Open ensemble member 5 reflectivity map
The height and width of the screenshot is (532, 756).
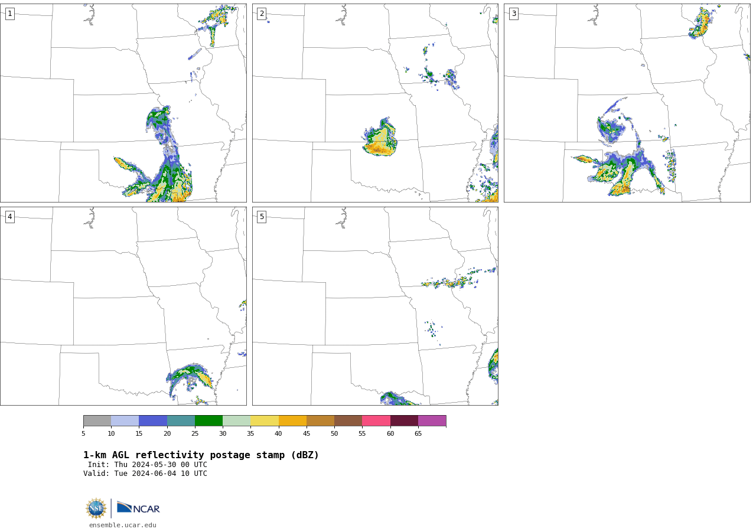pyautogui.click(x=375, y=306)
